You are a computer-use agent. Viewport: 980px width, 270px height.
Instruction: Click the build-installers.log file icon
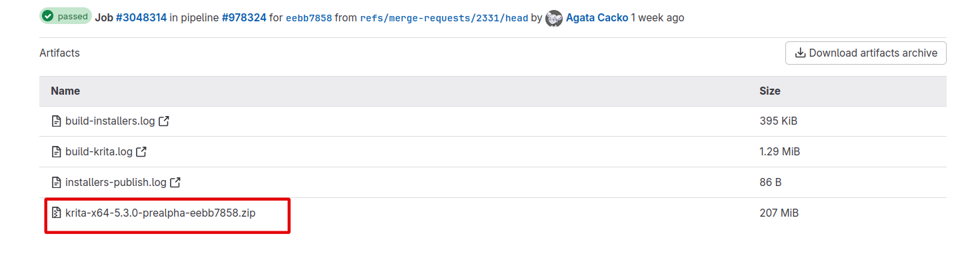point(57,121)
